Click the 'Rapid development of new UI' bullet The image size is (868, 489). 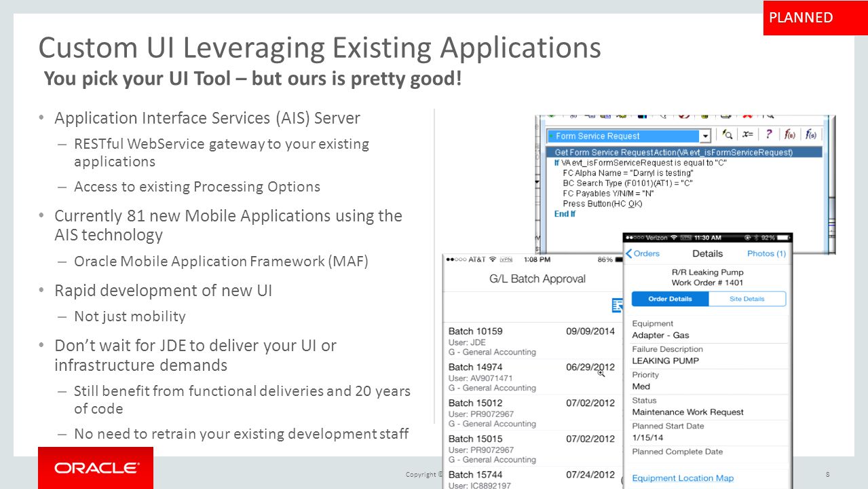(x=163, y=291)
